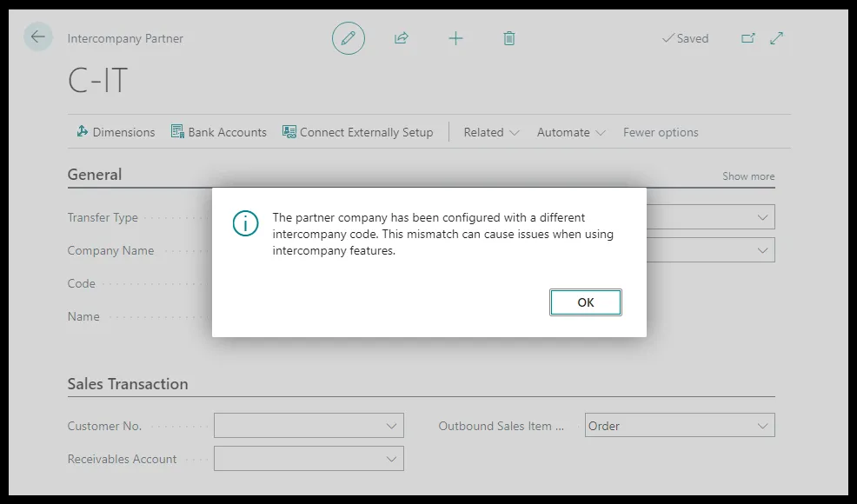Expand the Related menu
The height and width of the screenshot is (504, 857).
[x=491, y=132]
